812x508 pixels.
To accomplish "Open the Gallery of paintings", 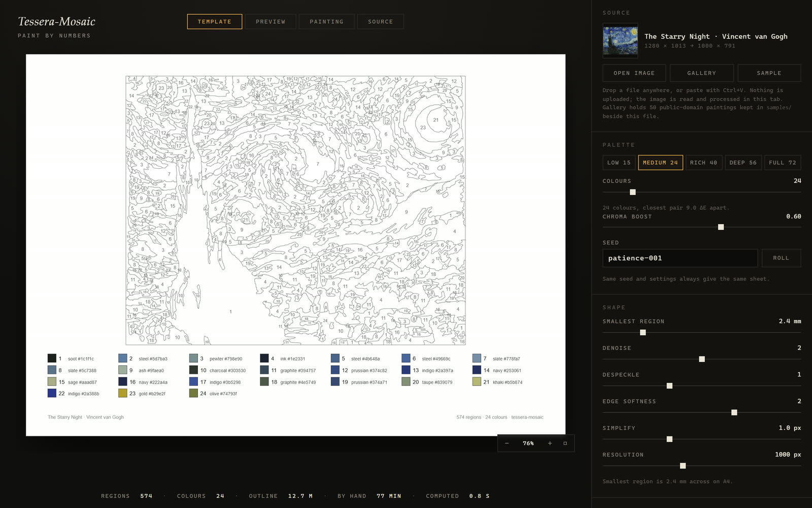I will pyautogui.click(x=702, y=73).
